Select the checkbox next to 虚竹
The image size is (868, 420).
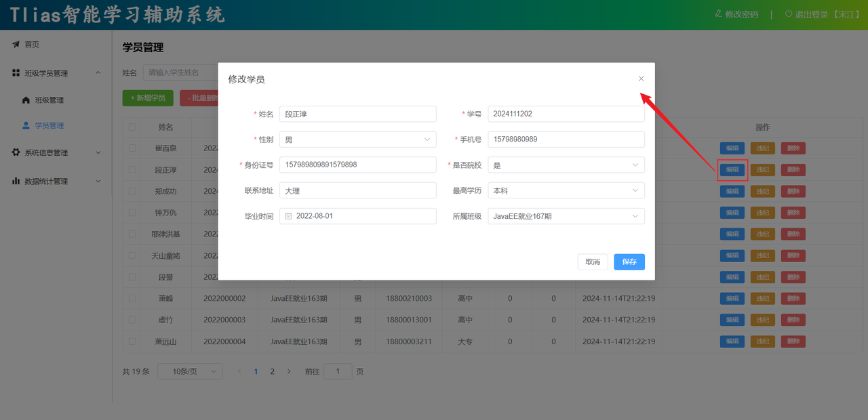(132, 320)
